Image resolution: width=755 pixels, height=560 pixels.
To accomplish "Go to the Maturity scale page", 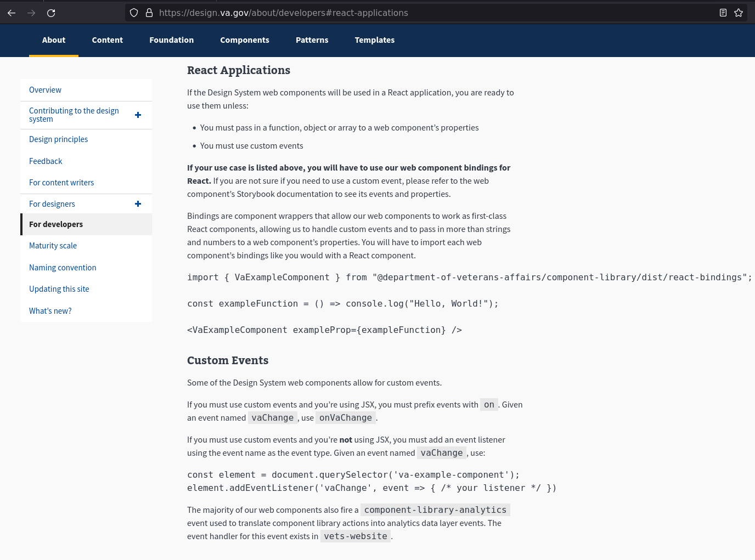I will tap(53, 245).
